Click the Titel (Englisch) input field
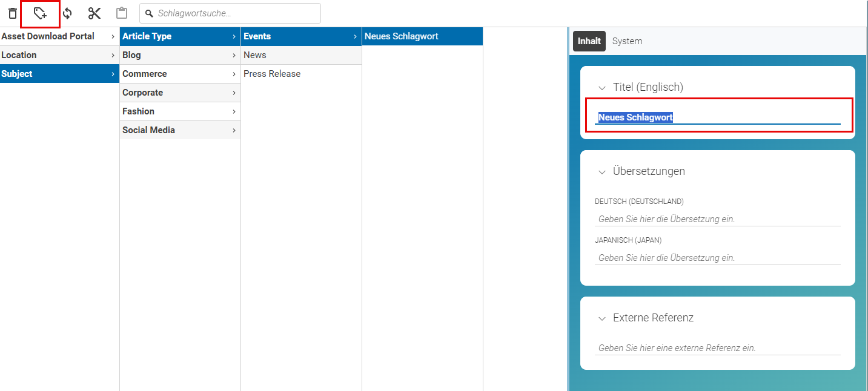868x391 pixels. (x=718, y=117)
